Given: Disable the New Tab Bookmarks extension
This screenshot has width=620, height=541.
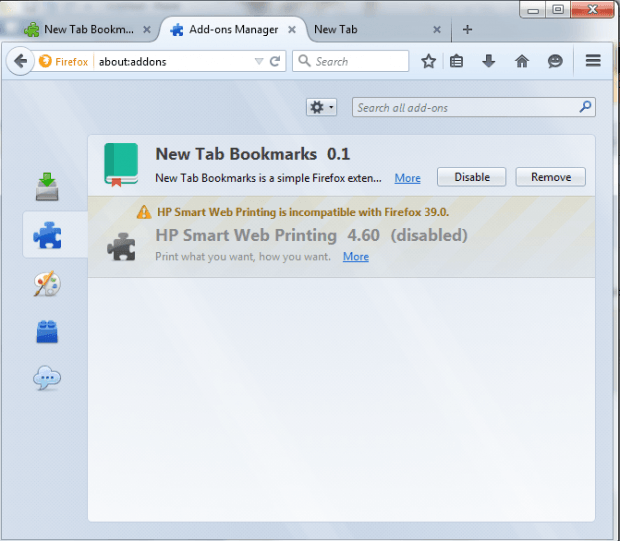Looking at the screenshot, I should pyautogui.click(x=471, y=177).
